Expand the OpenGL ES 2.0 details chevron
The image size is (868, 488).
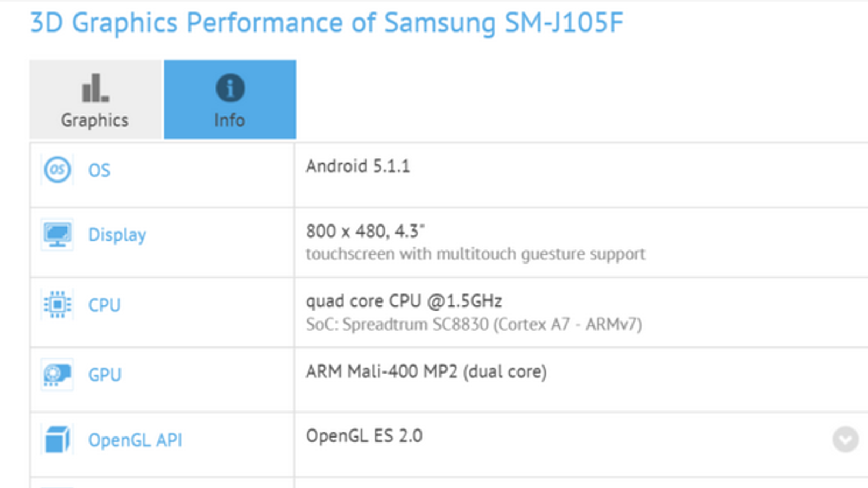[x=845, y=439]
